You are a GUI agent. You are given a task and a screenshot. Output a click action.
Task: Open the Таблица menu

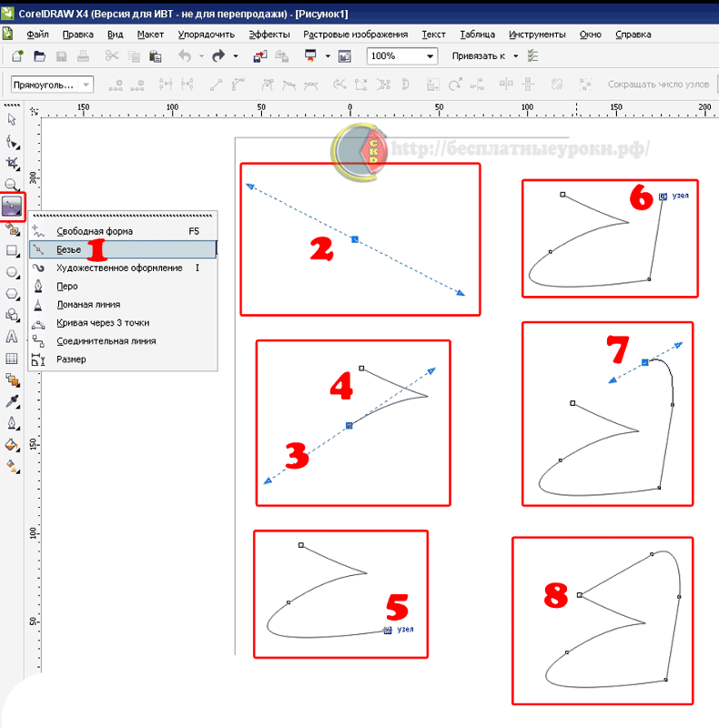pyautogui.click(x=478, y=35)
